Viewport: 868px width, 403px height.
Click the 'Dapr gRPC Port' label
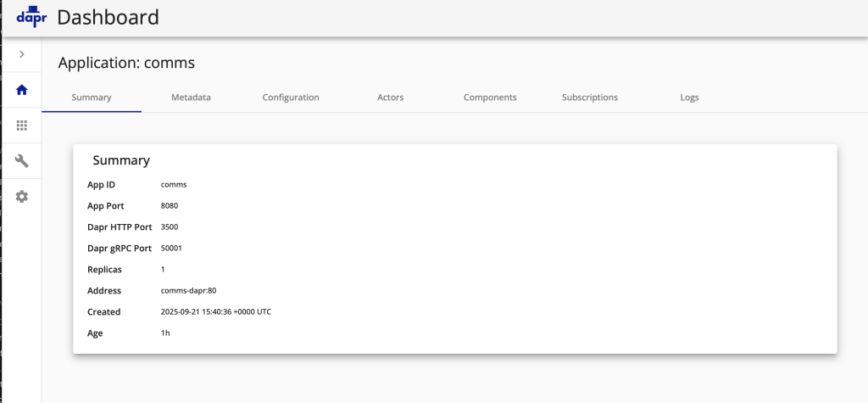point(120,249)
